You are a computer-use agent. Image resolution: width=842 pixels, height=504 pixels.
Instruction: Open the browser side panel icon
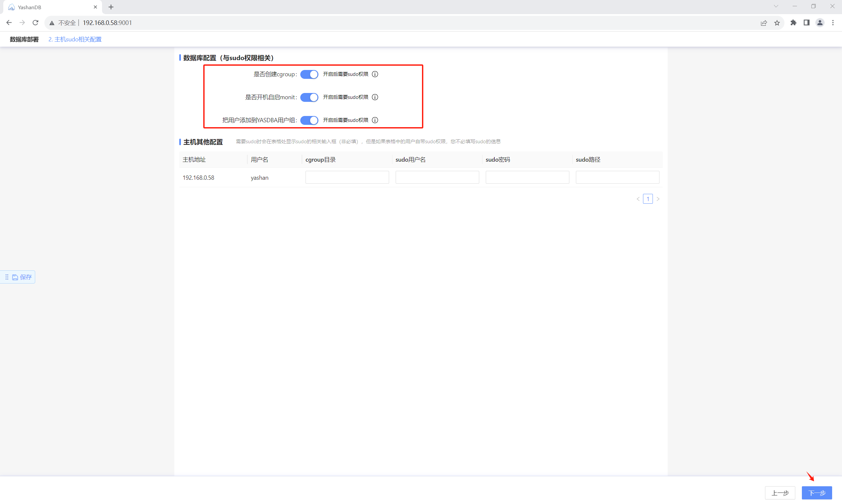(x=806, y=23)
